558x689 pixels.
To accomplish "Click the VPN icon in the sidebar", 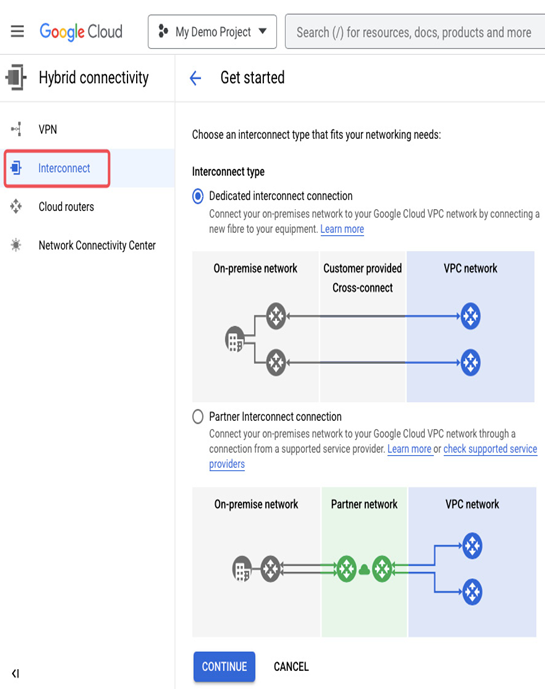I will click(x=16, y=129).
